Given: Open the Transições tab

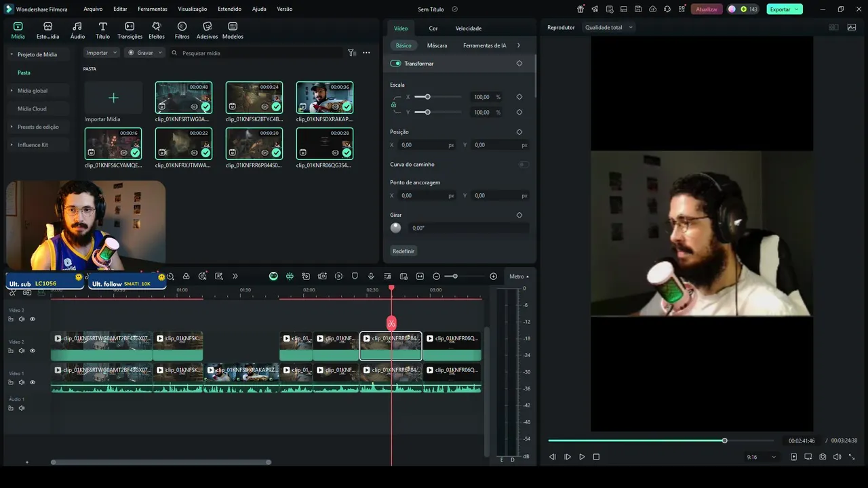Looking at the screenshot, I should 130,30.
